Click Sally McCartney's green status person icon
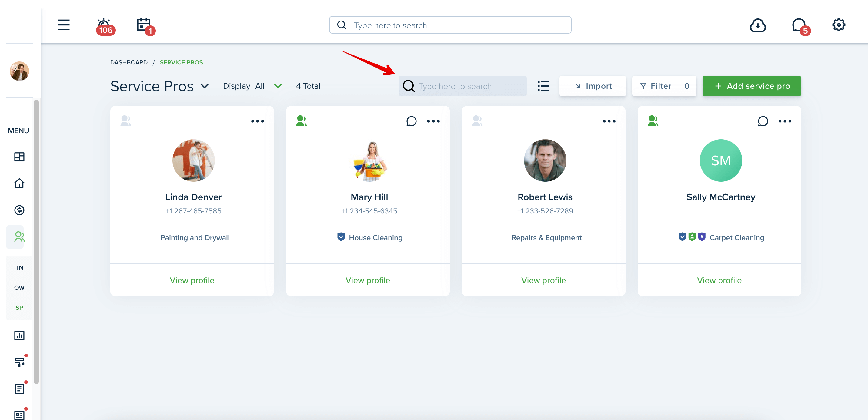Screen dimensions: 868x420 [x=653, y=121]
